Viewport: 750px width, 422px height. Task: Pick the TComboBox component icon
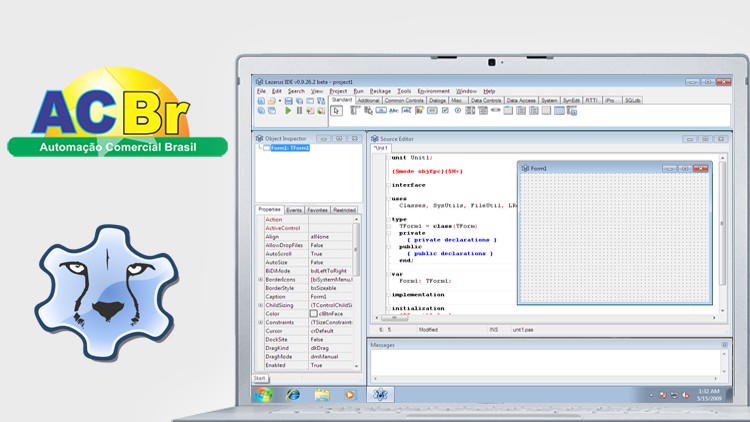[483, 111]
